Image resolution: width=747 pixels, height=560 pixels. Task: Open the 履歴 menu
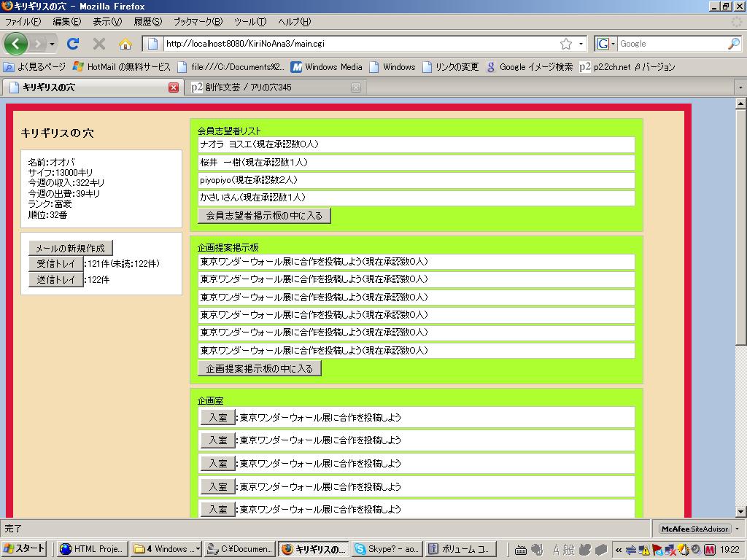[x=147, y=21]
